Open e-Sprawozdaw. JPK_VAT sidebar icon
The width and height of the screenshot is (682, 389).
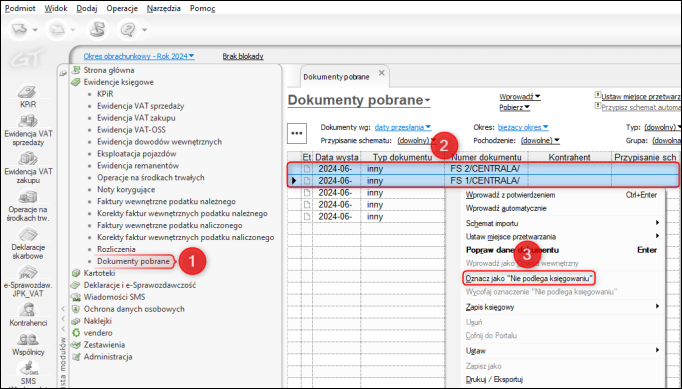point(28,282)
